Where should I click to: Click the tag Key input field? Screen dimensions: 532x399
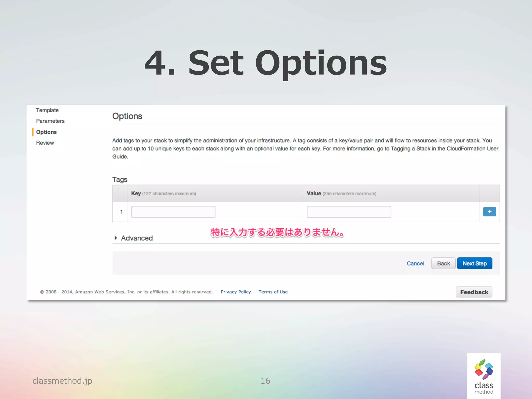click(173, 212)
